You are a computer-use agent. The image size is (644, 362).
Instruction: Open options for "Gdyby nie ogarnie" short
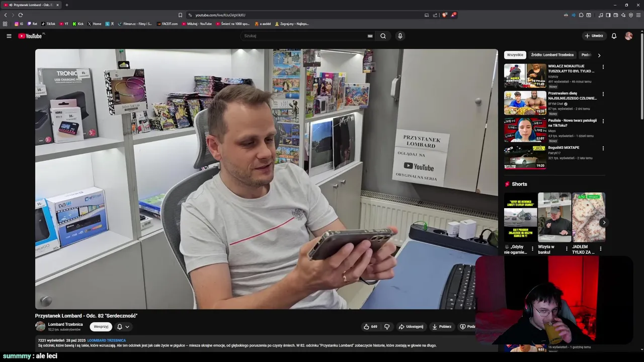click(532, 248)
